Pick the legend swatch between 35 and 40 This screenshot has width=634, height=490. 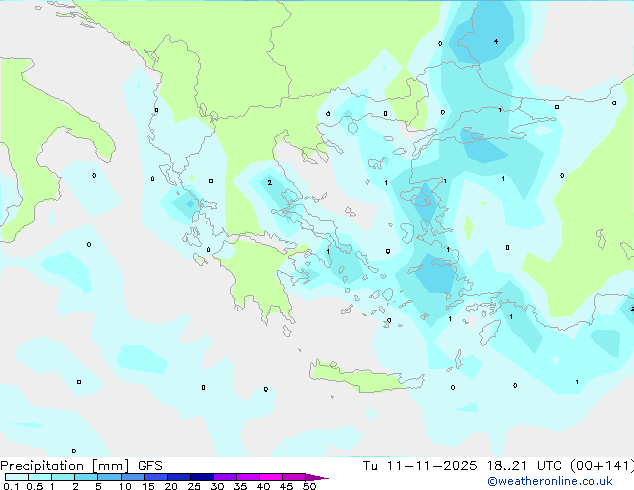click(x=248, y=477)
